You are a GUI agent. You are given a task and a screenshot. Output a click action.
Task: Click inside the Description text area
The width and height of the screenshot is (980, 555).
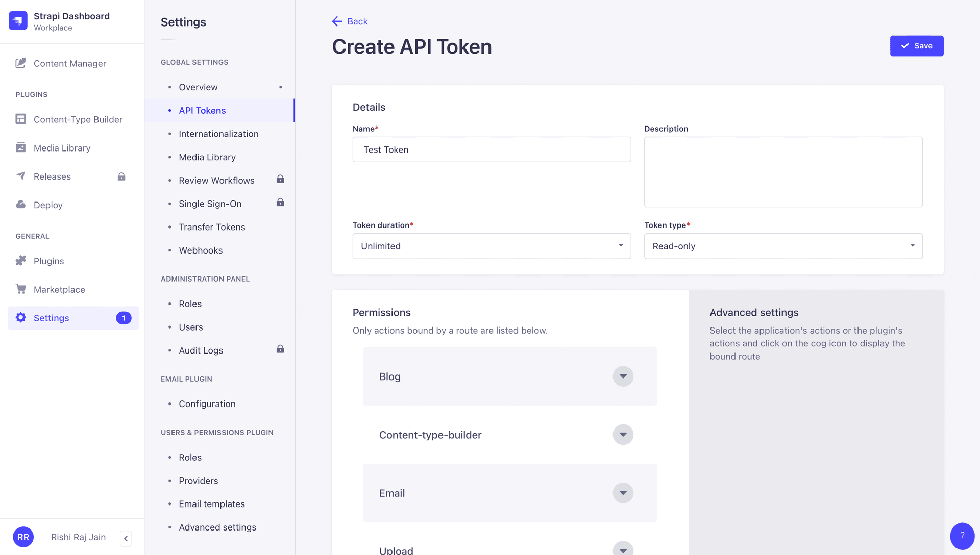(x=783, y=172)
